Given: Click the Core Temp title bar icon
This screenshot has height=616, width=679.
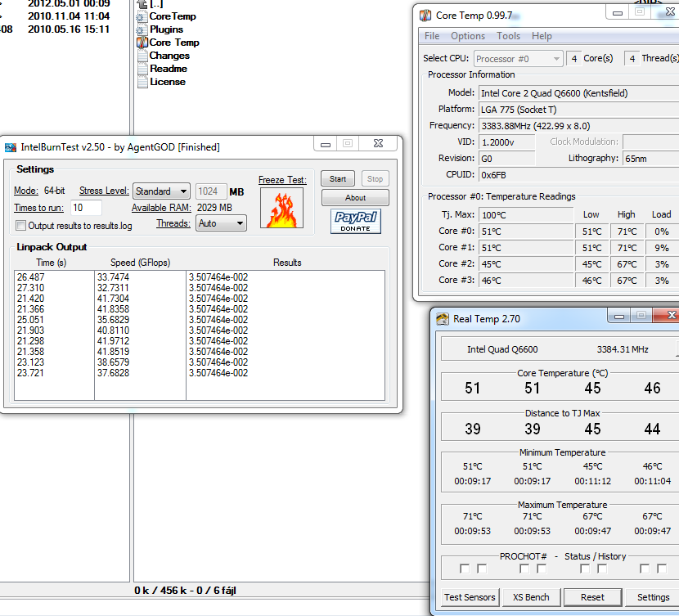Looking at the screenshot, I should [x=425, y=16].
